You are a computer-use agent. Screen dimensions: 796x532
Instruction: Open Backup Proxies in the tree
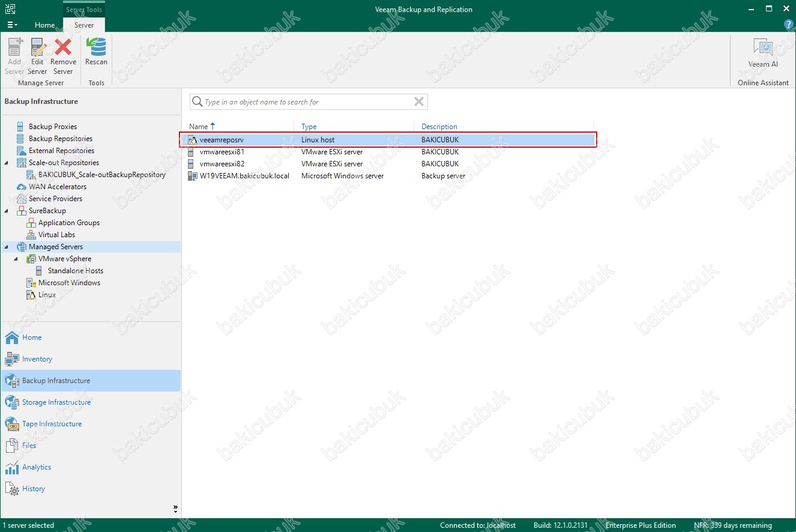[53, 127]
